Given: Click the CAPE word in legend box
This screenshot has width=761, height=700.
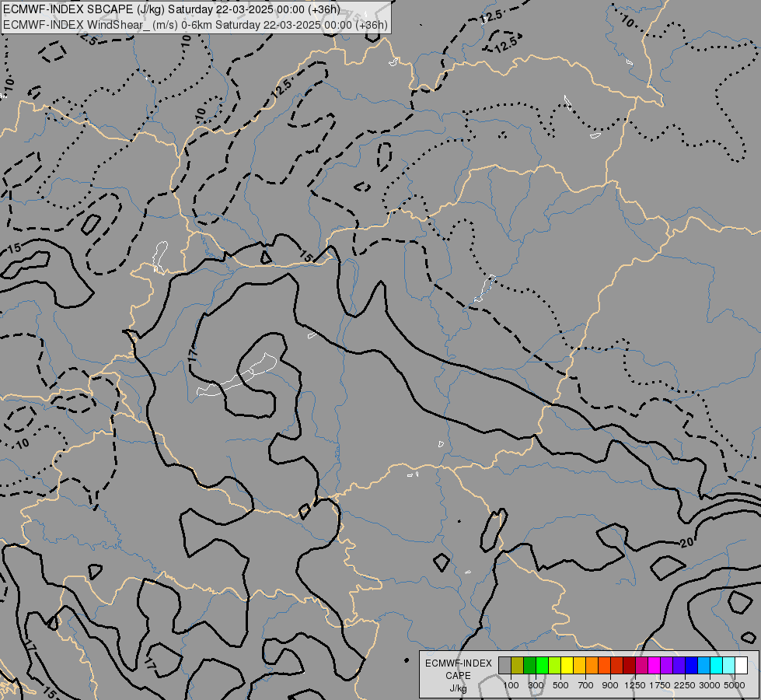Looking at the screenshot, I should click(458, 676).
